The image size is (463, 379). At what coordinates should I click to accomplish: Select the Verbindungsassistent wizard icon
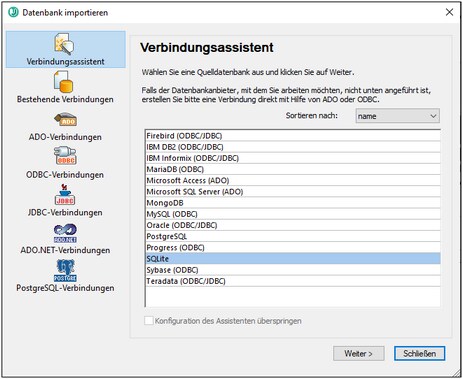(x=63, y=44)
